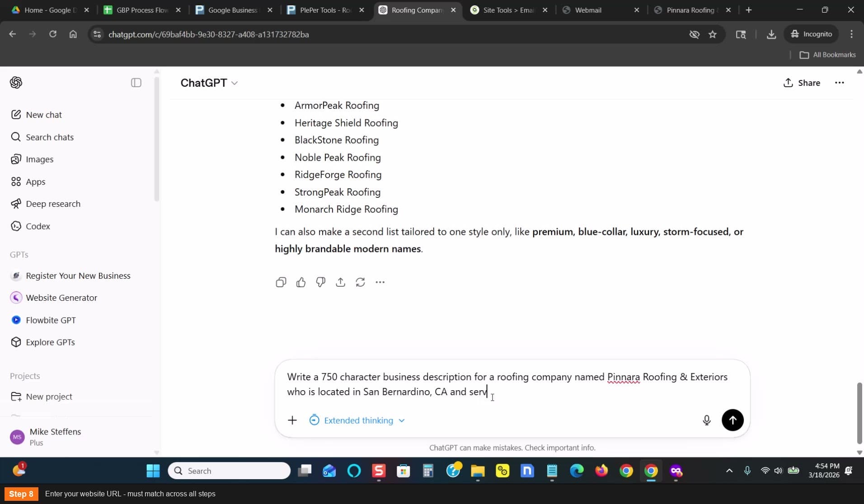The image size is (864, 504).
Task: Switch to GBP Process Flow tab
Action: click(142, 10)
